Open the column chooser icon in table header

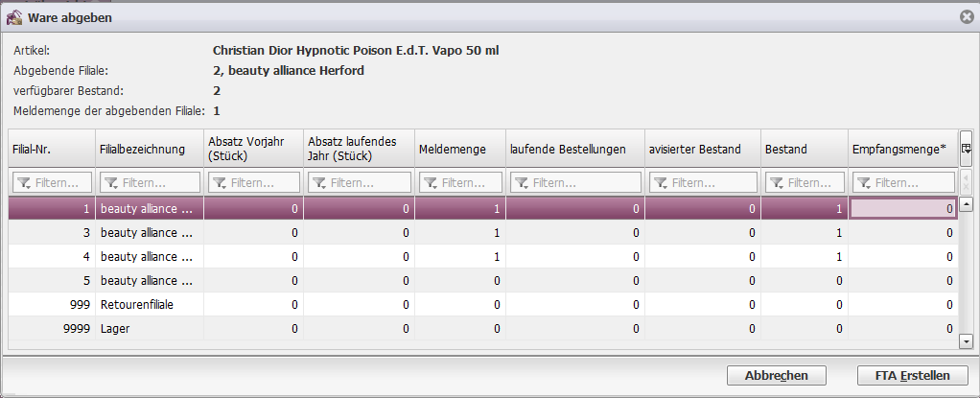pos(967,149)
